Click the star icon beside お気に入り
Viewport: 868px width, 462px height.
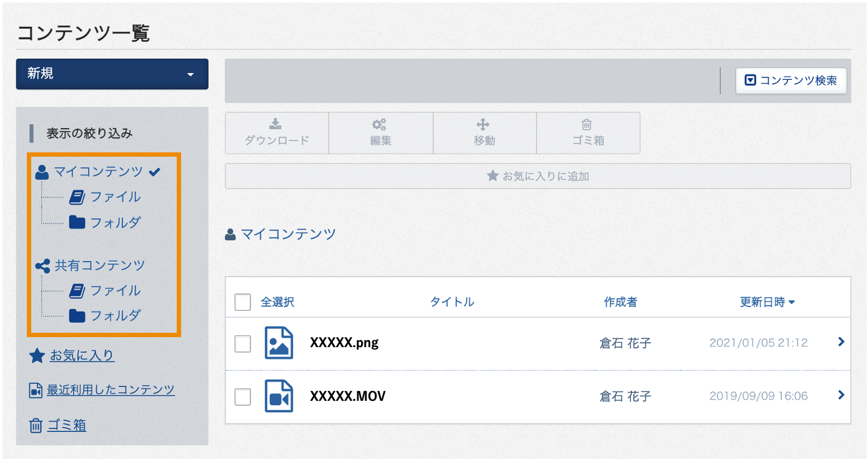click(x=37, y=356)
